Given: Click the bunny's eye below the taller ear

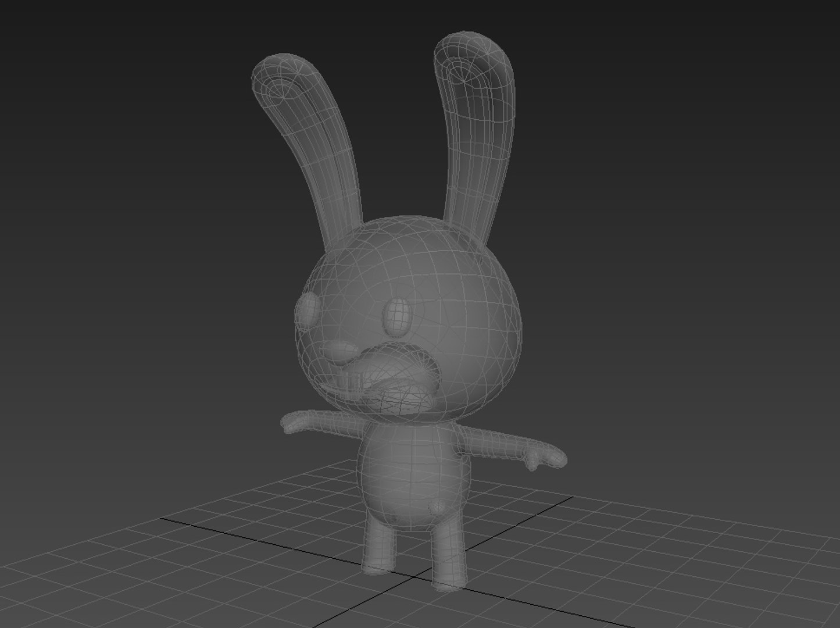Looking at the screenshot, I should tap(398, 317).
